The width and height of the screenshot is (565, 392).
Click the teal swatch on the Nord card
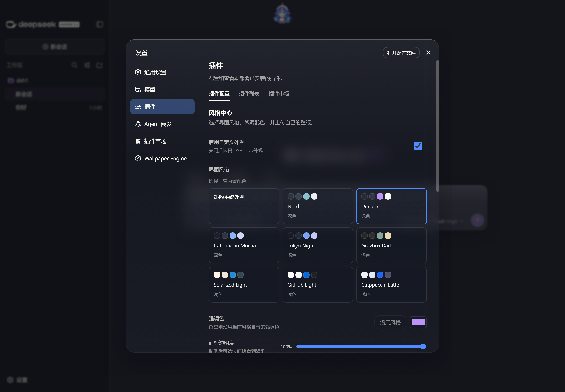(x=306, y=196)
